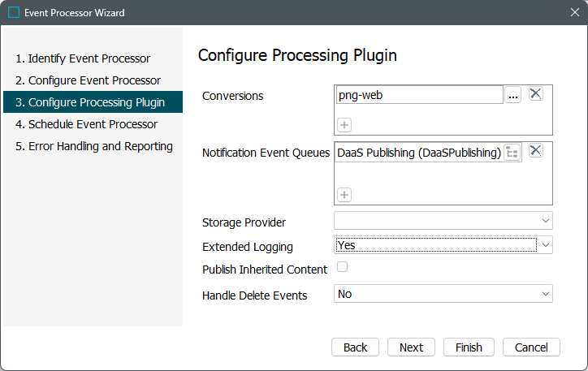Image resolution: width=588 pixels, height=371 pixels.
Task: Click the browse ellipsis button beside png-web
Action: (512, 95)
